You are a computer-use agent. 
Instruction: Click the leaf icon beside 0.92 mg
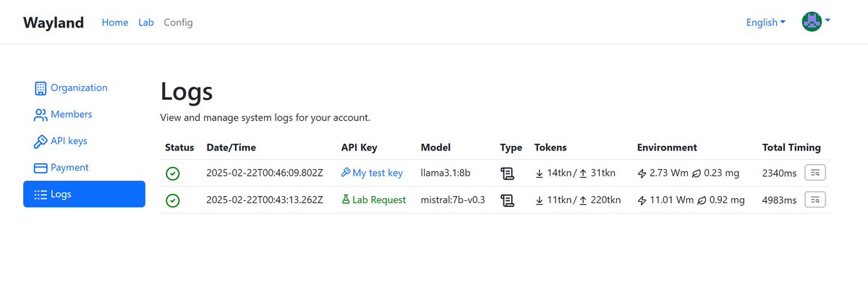(x=702, y=200)
